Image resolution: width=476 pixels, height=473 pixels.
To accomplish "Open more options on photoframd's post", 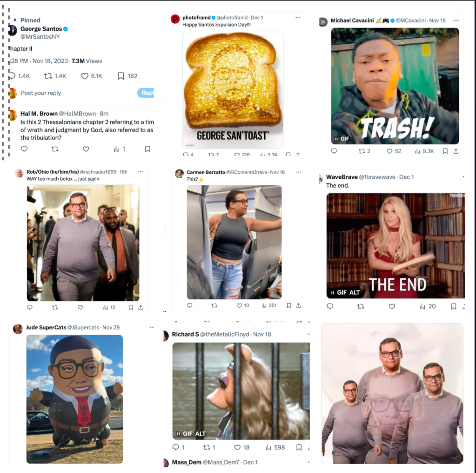I will (298, 18).
